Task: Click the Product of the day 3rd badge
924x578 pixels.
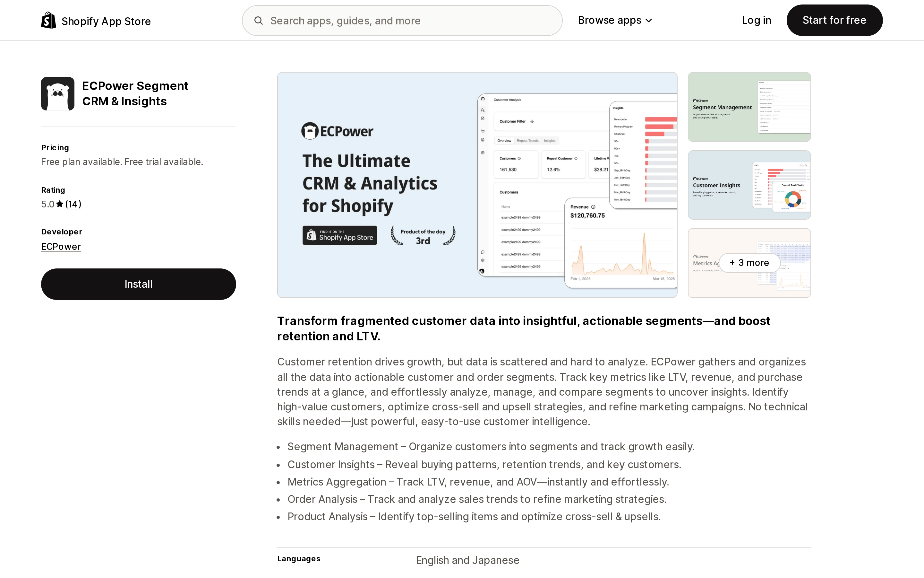Action: click(x=423, y=235)
